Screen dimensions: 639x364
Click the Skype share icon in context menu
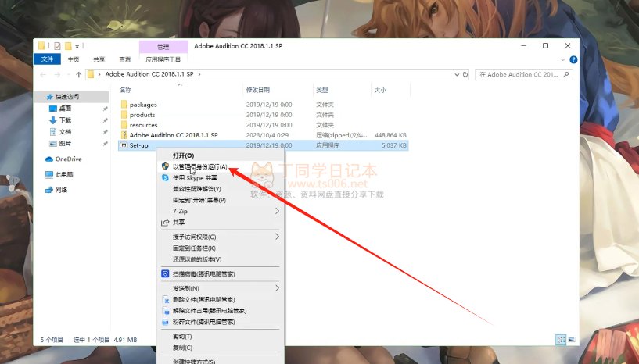point(165,178)
